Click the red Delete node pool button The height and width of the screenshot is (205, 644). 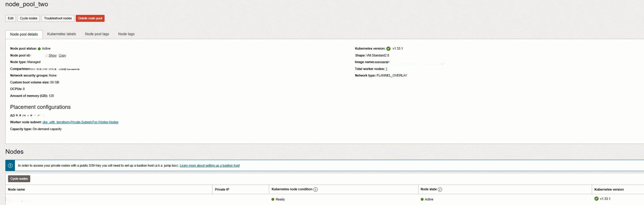pos(90,18)
